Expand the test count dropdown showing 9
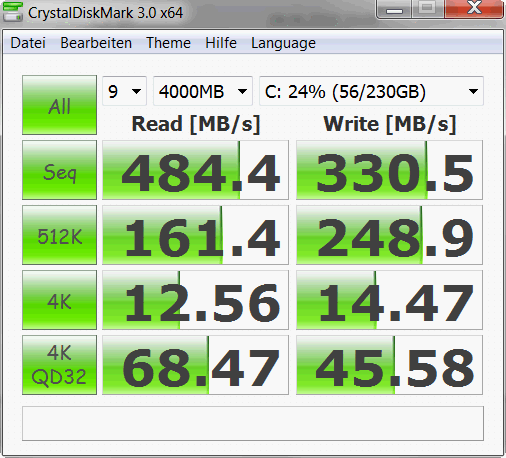 (124, 91)
